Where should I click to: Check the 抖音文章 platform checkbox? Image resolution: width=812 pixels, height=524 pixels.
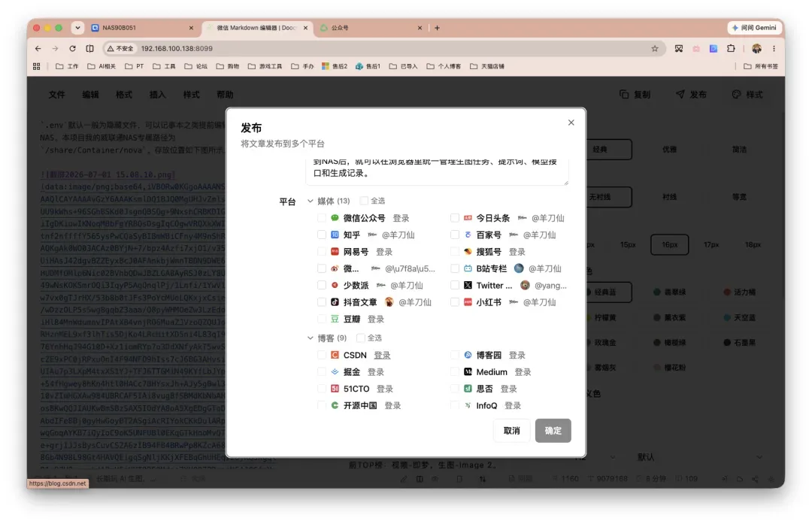tap(322, 302)
